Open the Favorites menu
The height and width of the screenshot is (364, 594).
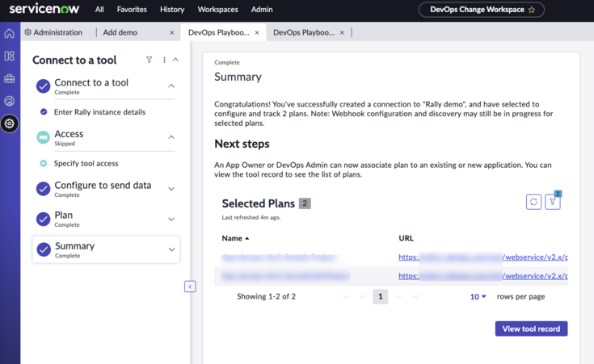tap(132, 10)
